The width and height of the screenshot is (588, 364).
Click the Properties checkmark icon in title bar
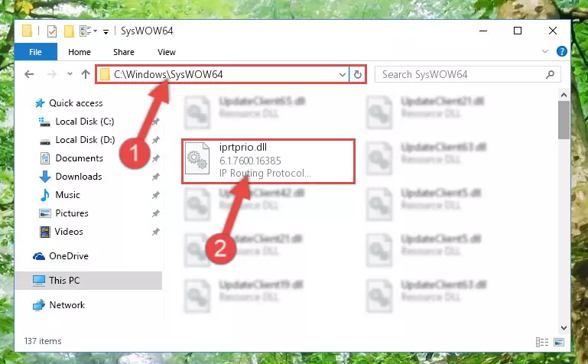tap(52, 31)
